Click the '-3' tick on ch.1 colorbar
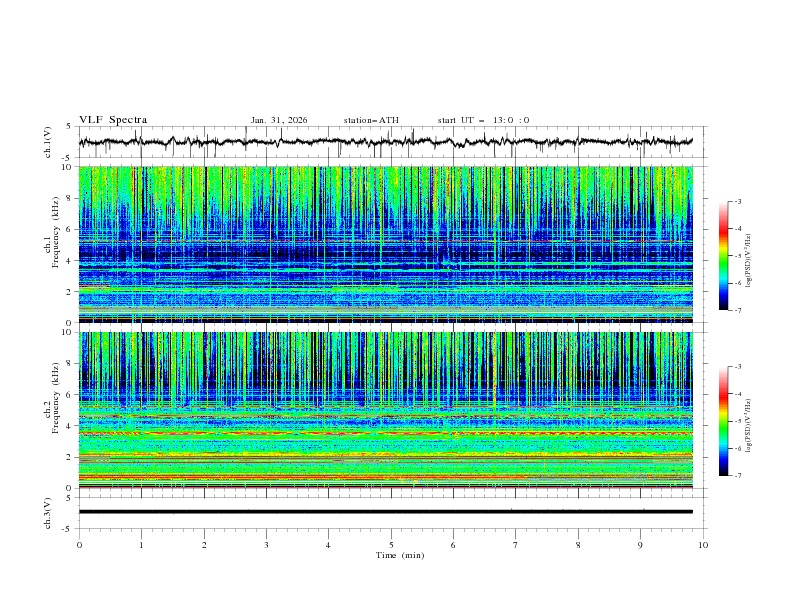The width and height of the screenshot is (792, 612). coord(737,201)
